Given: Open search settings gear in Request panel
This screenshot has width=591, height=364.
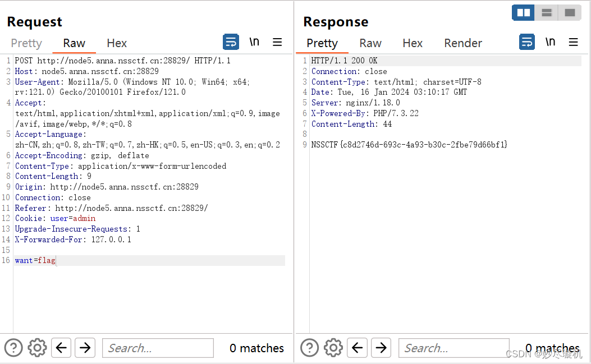Looking at the screenshot, I should coord(37,348).
